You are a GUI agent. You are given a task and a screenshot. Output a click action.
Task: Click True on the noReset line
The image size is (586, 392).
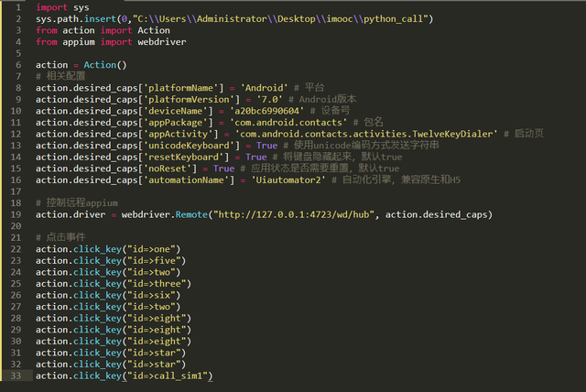(x=223, y=169)
